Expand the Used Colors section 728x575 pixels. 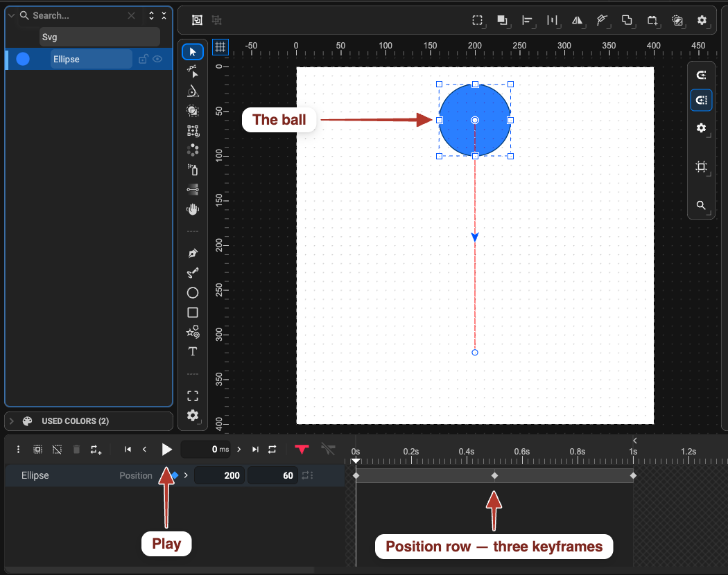(x=12, y=421)
